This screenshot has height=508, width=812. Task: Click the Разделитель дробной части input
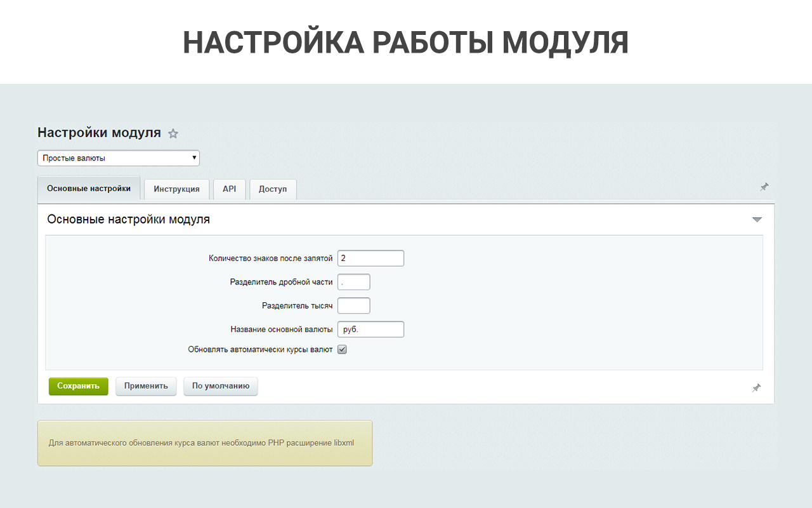(x=353, y=282)
